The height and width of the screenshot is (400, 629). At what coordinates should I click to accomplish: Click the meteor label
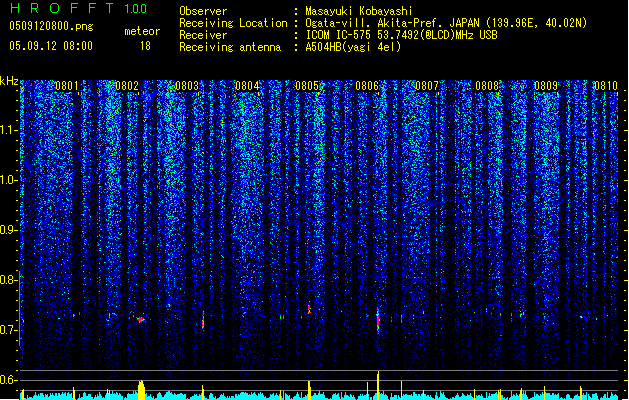pos(142,31)
